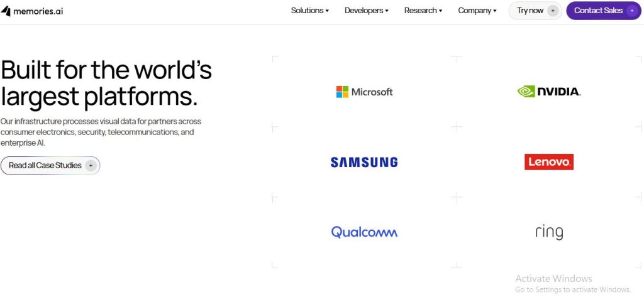
Task: Click the ring logo
Action: click(x=549, y=232)
